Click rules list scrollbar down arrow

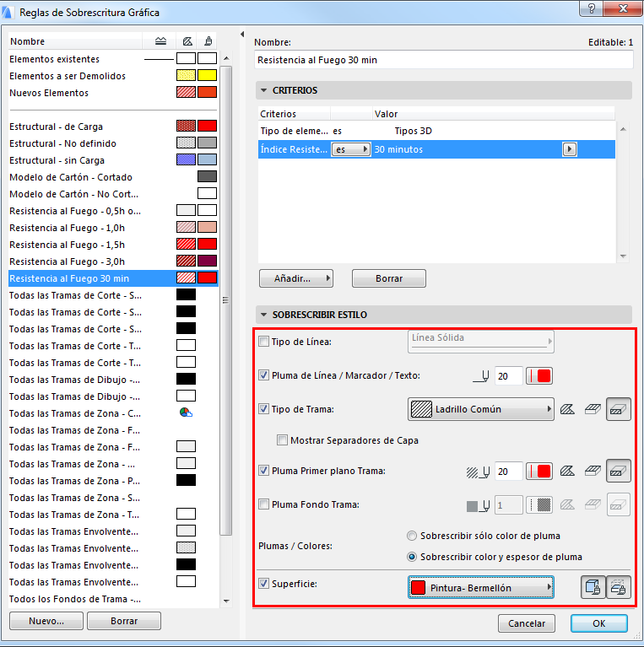coord(226,601)
